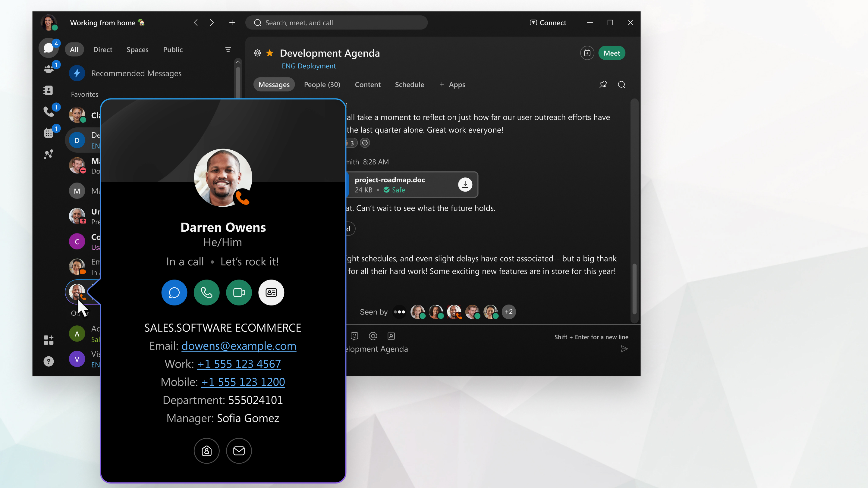Select the Messages tab in Development Agenda
Viewport: 868px width, 488px height.
(273, 84)
